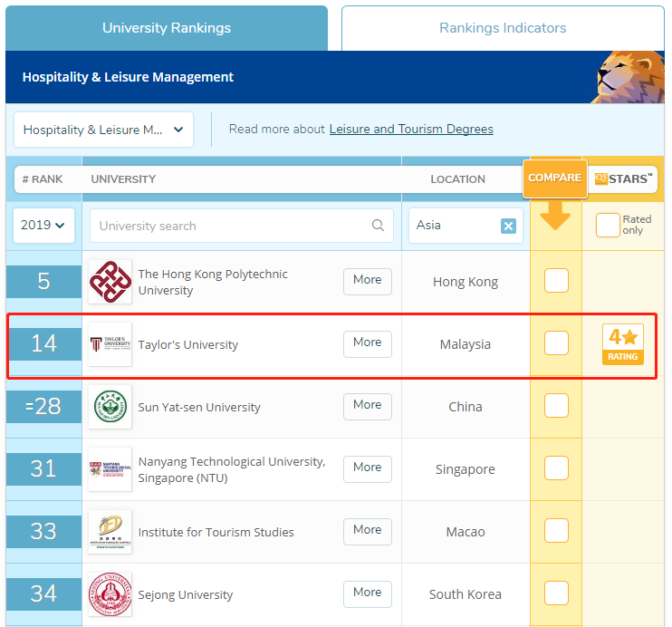
Task: Click More for Sun Yat-sen University
Action: pyautogui.click(x=368, y=406)
